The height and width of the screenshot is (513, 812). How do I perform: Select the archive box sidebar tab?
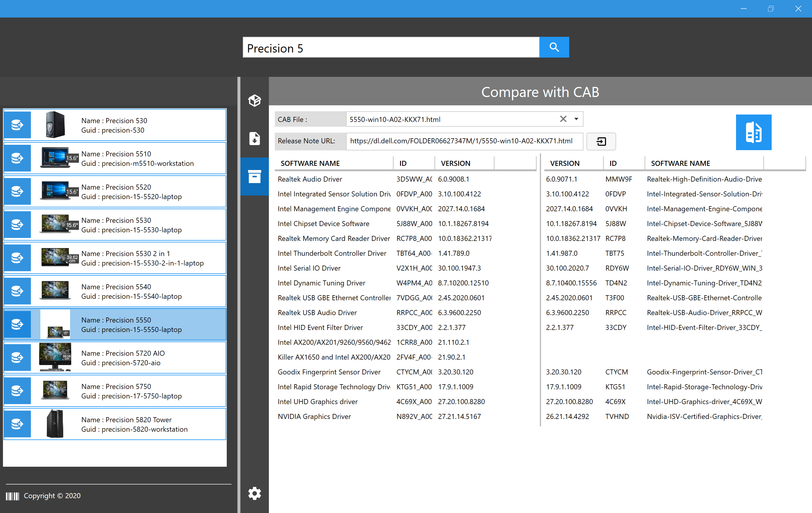pos(254,176)
